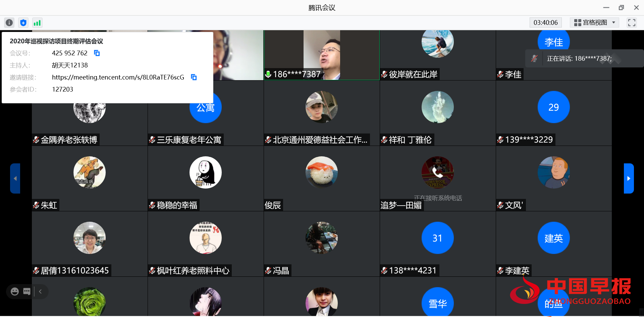Select the 彼岸就在此岸 surfing avatar
644x317 pixels.
438,42
